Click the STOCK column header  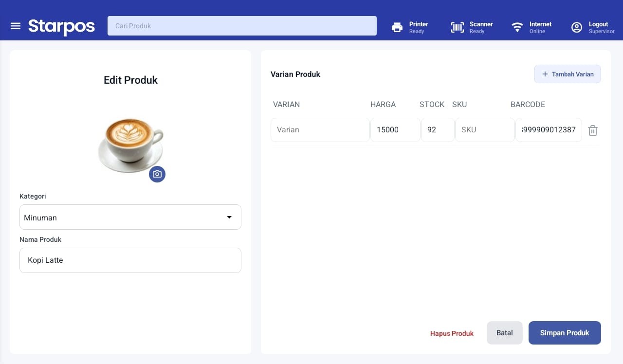pos(432,105)
